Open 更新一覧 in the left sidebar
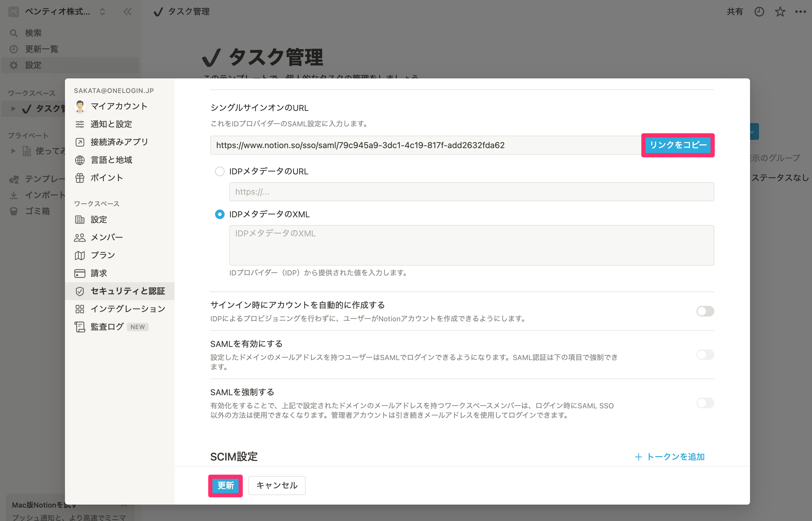The image size is (812, 521). tap(70, 49)
